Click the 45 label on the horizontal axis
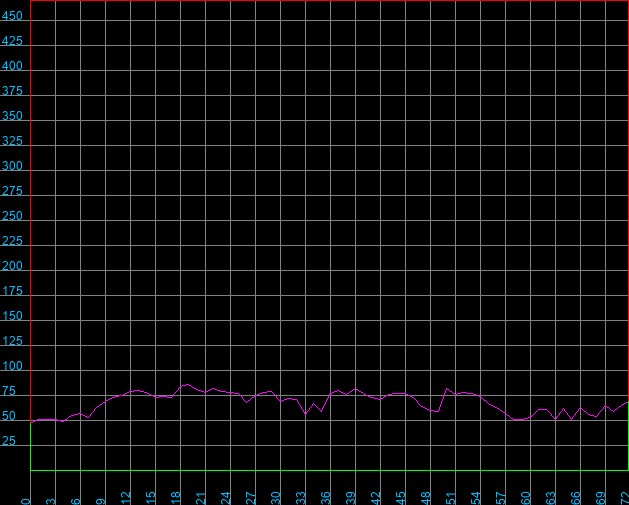The height and width of the screenshot is (505, 629). tap(400, 498)
